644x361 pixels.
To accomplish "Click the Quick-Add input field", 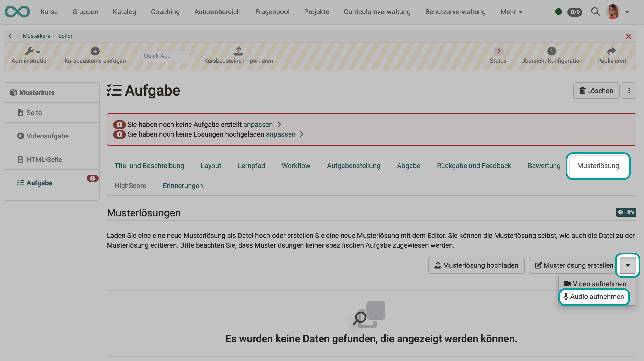I will coord(165,55).
